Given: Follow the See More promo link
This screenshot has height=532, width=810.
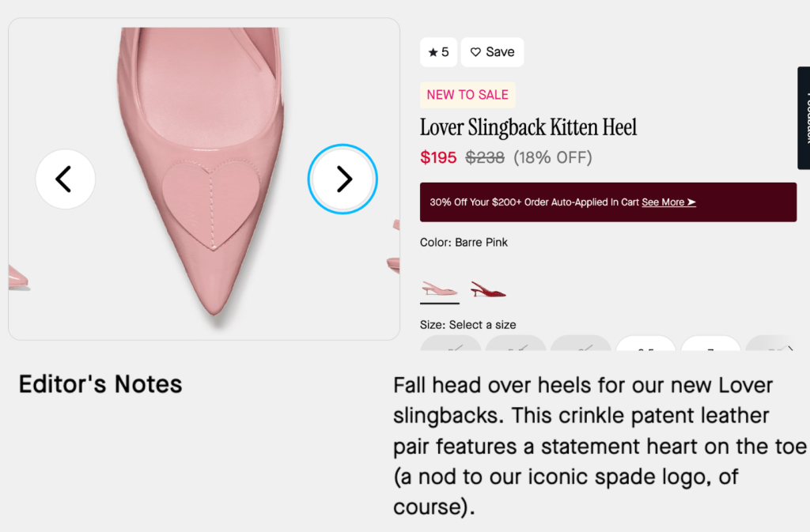Looking at the screenshot, I should tap(663, 202).
